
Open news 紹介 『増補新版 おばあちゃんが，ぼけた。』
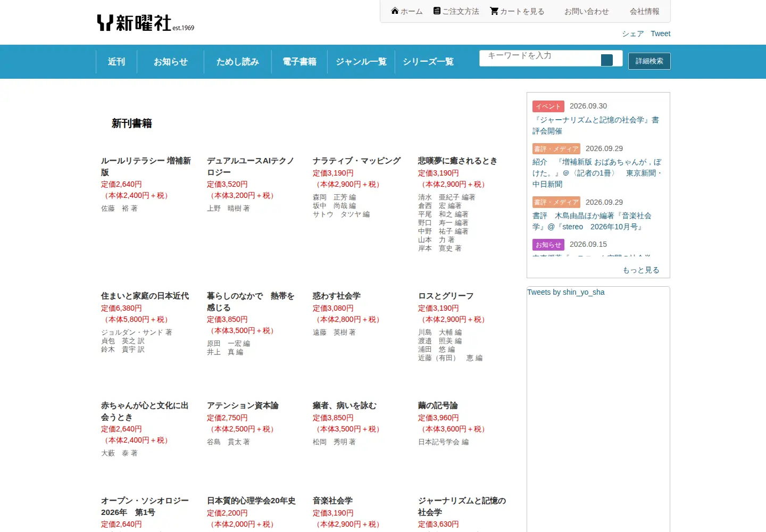(597, 173)
